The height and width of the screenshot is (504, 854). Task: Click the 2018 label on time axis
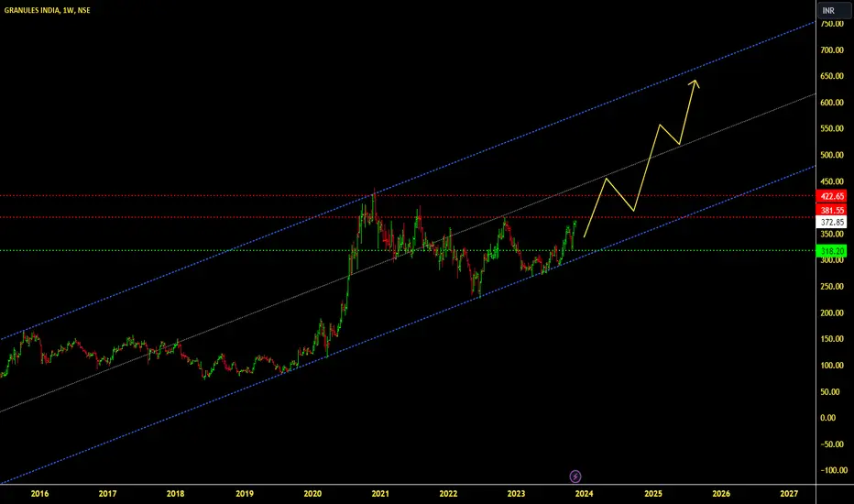tap(175, 494)
